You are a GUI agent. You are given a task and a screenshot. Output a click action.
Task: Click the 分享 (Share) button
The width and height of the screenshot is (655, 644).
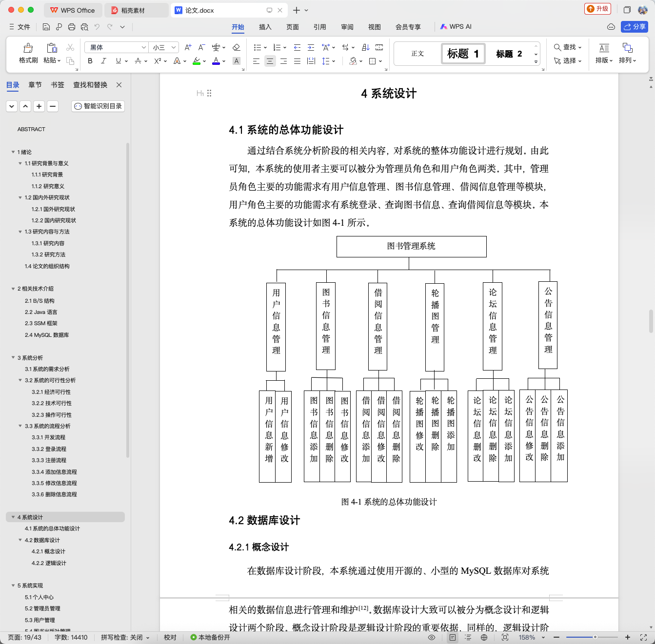coord(635,27)
